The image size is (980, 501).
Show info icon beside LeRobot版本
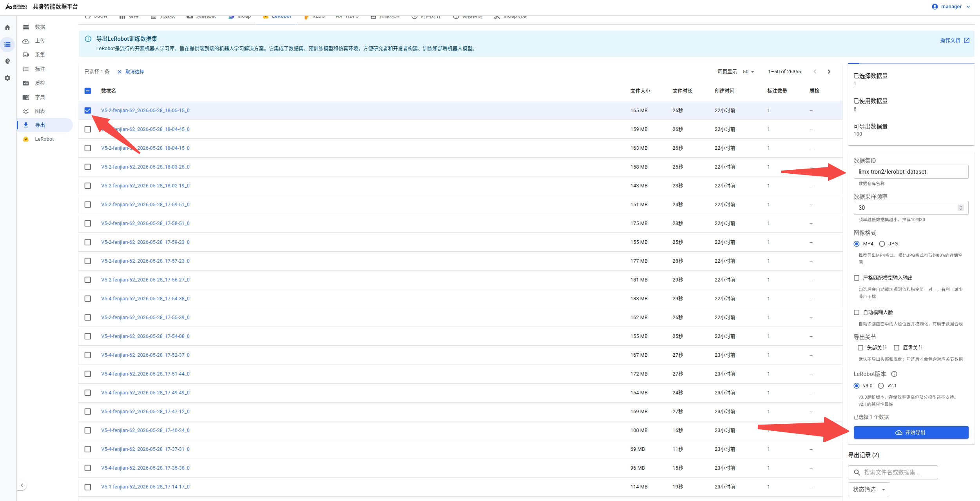[894, 374]
